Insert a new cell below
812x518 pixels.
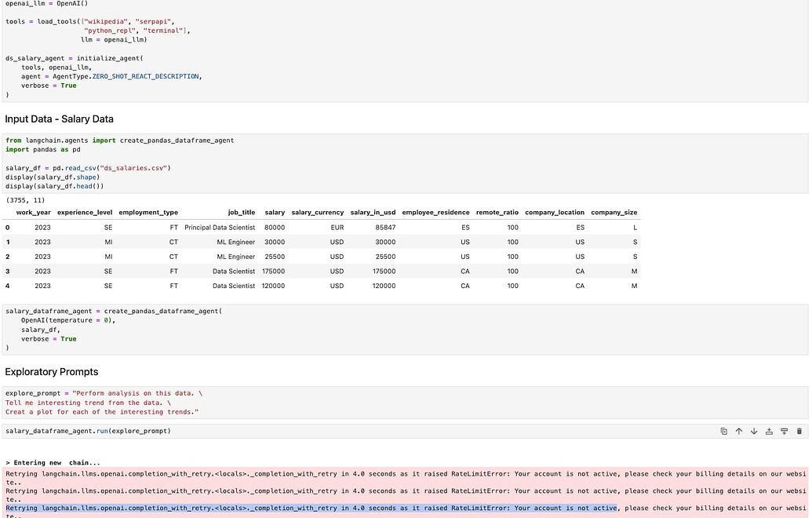(784, 431)
